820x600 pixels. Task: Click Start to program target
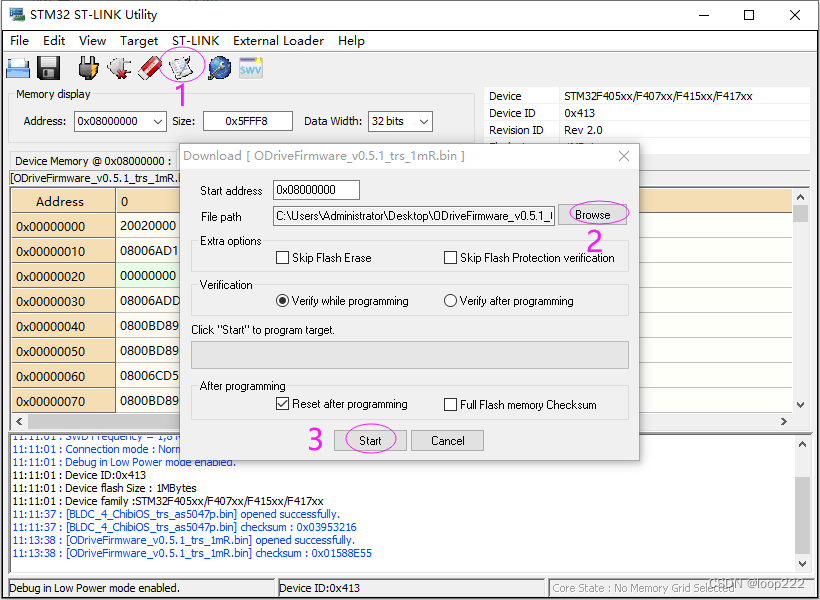click(x=370, y=440)
